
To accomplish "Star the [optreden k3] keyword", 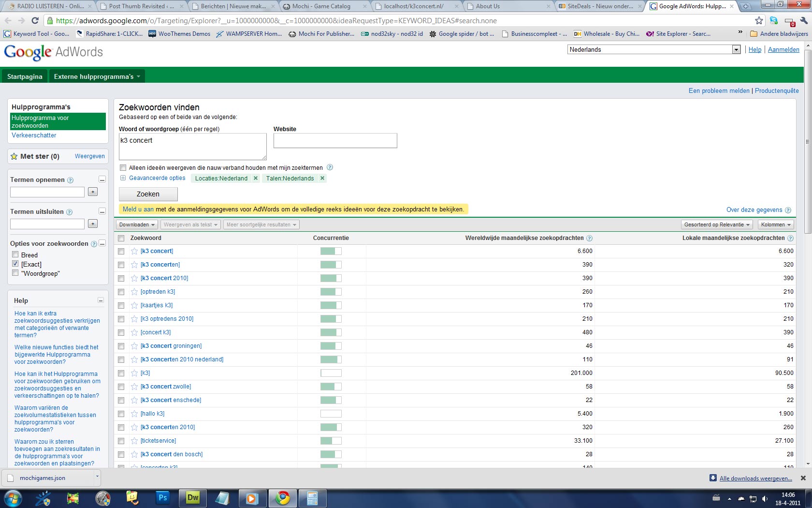I will [134, 292].
